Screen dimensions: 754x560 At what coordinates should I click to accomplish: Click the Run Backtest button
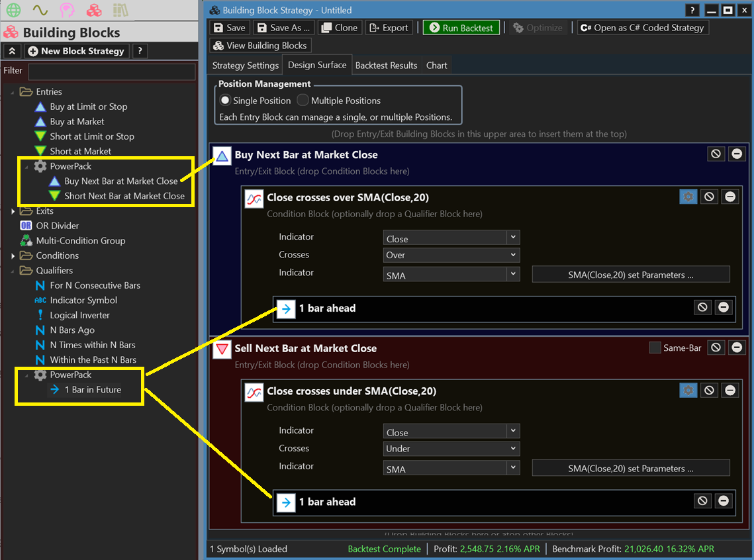[461, 28]
